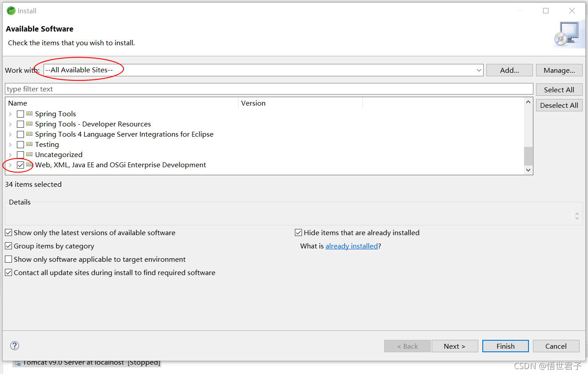Select Web, XML, Java EE and OSGi row text

120,165
